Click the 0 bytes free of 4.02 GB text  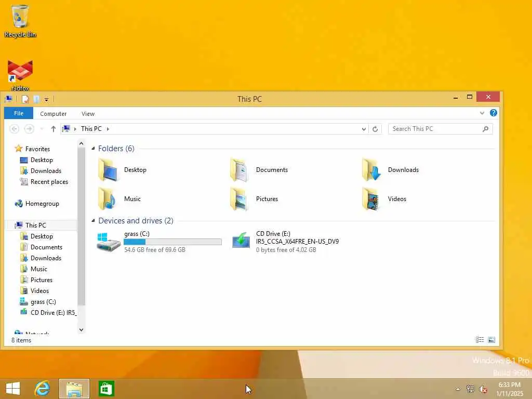coord(286,250)
